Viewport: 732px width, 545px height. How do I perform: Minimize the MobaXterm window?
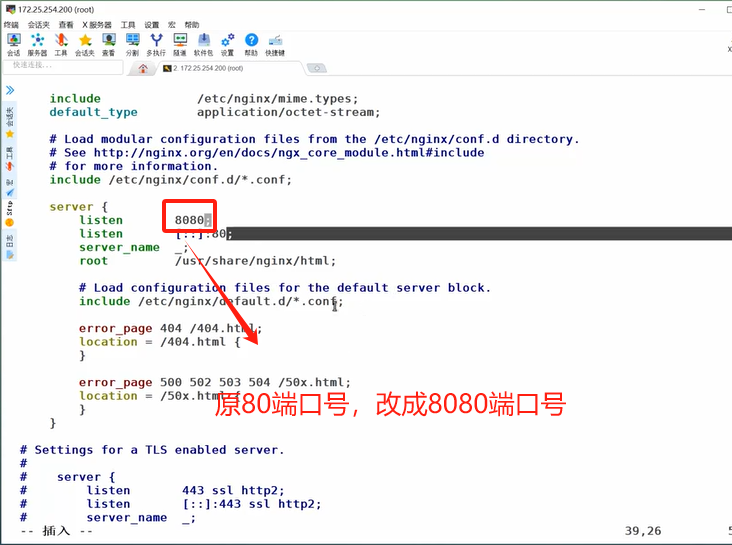(x=702, y=9)
